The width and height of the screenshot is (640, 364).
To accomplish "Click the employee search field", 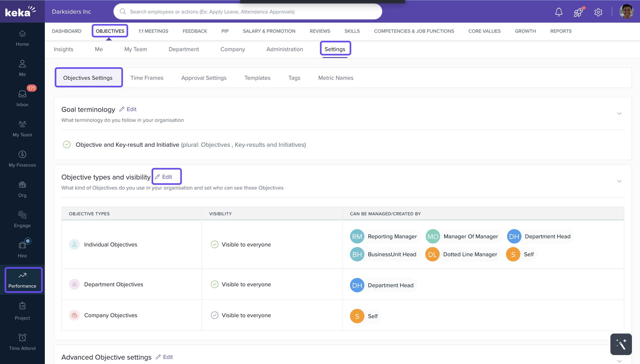I will (248, 11).
